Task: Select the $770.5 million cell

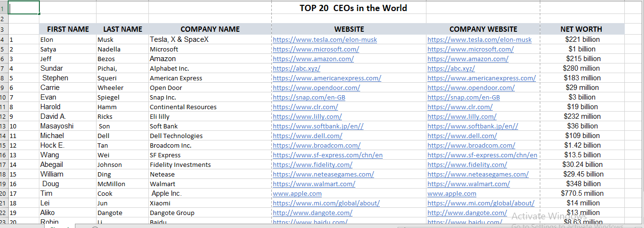Action: pos(582,193)
